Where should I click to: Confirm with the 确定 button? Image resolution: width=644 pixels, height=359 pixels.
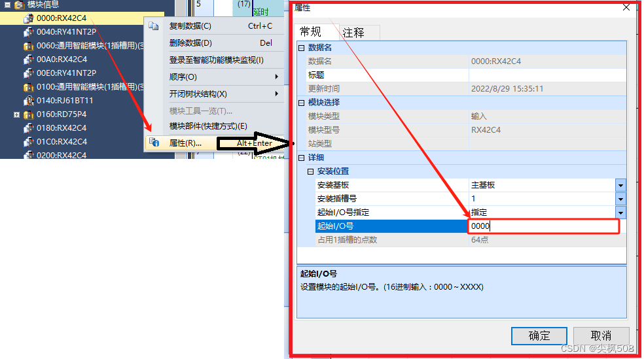pos(539,336)
